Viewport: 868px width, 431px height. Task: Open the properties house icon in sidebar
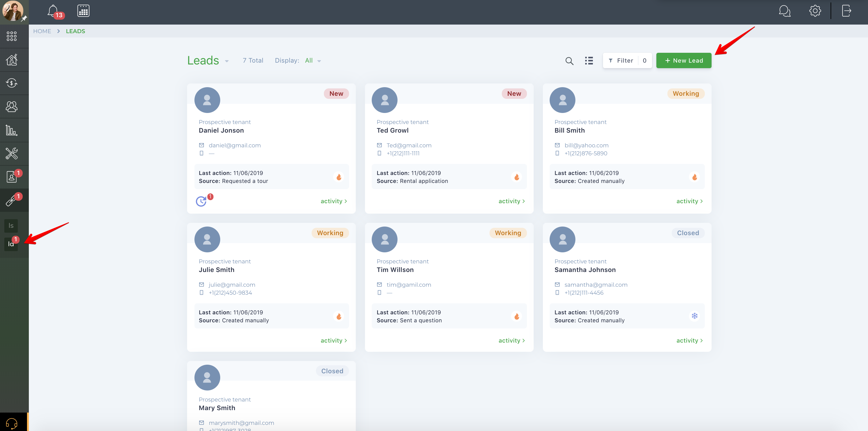tap(12, 60)
